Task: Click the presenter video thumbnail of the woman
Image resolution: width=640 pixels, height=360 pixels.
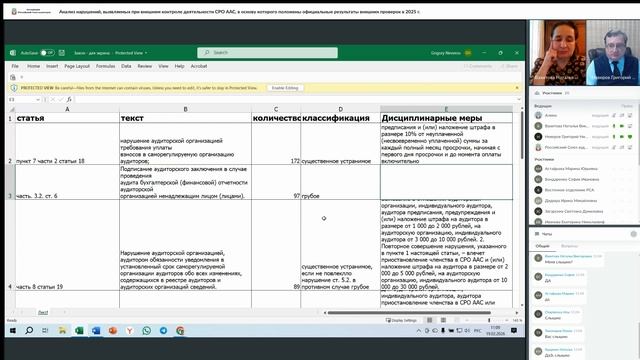Action: (558, 52)
